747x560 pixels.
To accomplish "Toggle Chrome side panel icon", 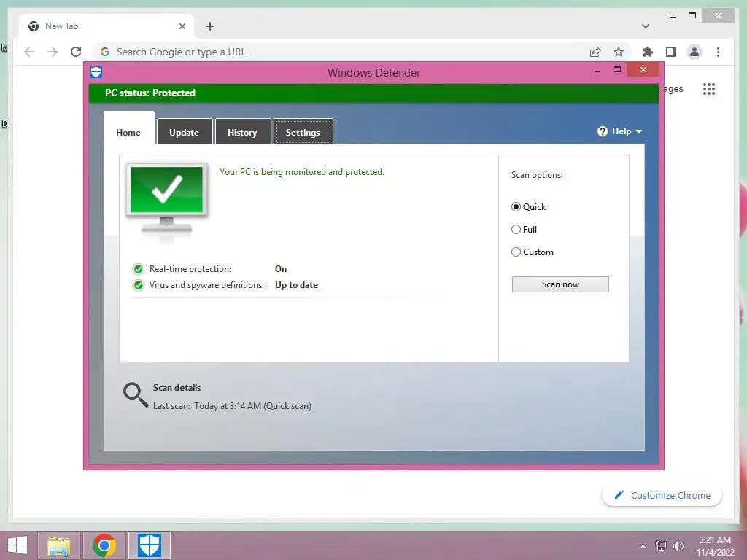I will 671,52.
